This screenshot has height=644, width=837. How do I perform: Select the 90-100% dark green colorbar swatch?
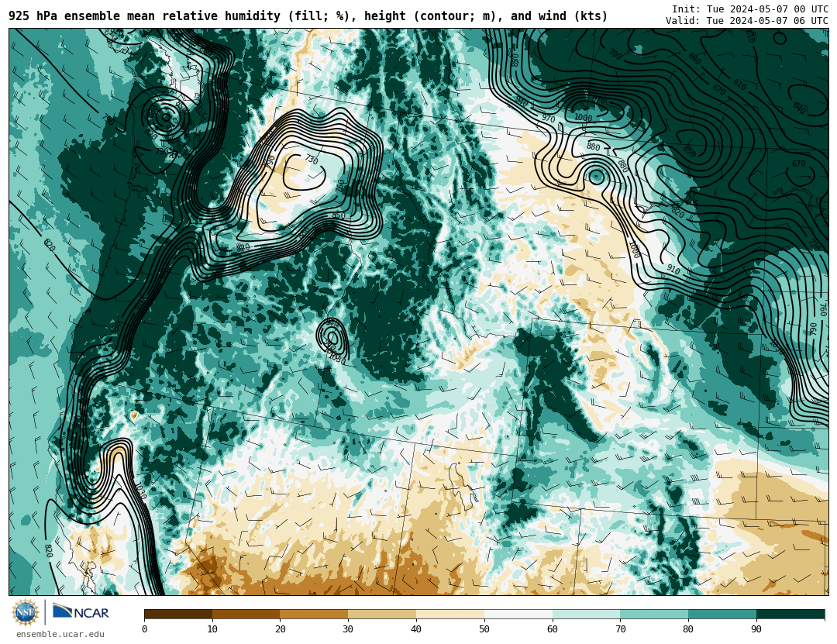[790, 614]
